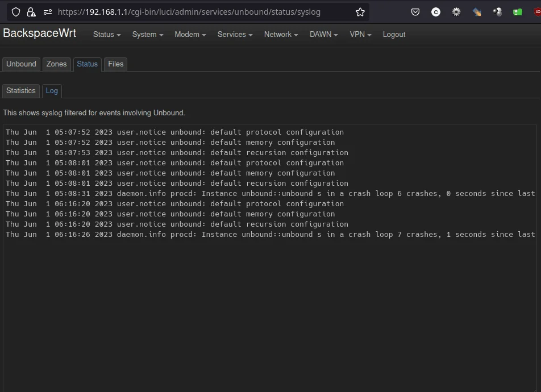Open the Status dropdown in top navigation
The height and width of the screenshot is (392, 541).
(107, 35)
